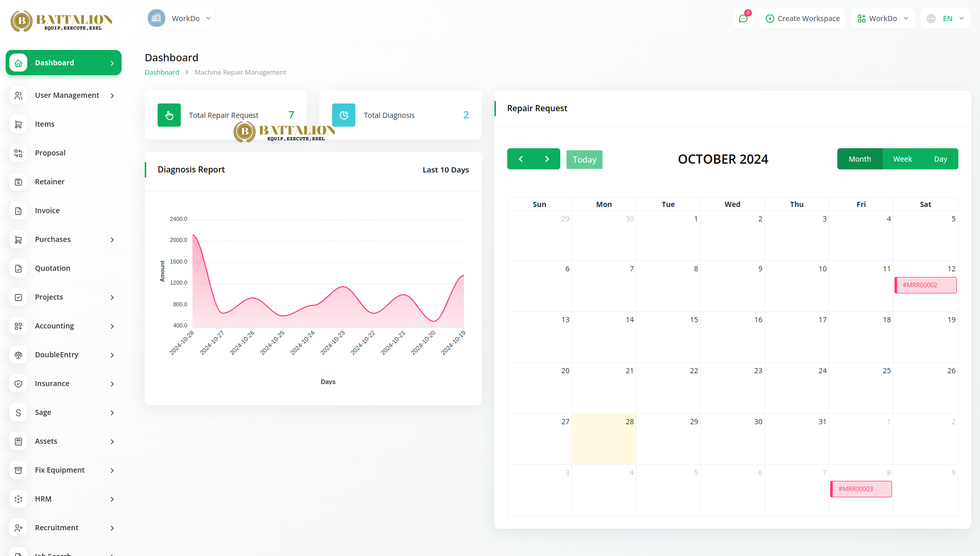Go to the next calendar month
980x556 pixels.
pyautogui.click(x=547, y=159)
